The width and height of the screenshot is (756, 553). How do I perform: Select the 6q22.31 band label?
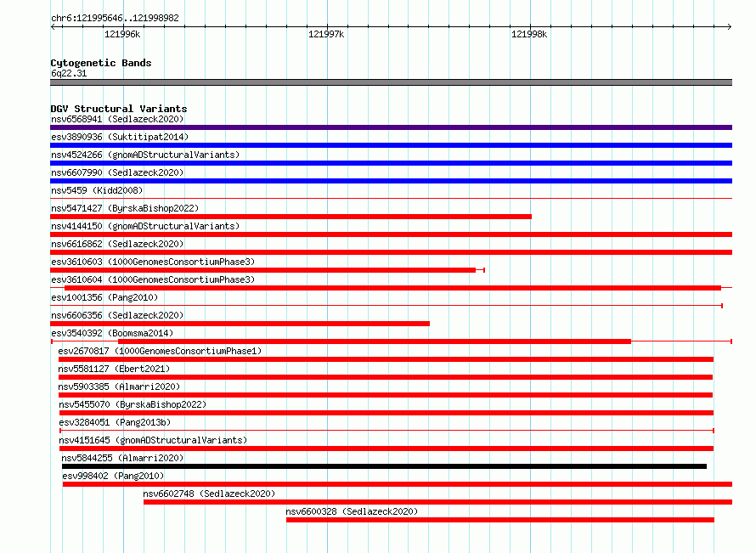coord(69,73)
